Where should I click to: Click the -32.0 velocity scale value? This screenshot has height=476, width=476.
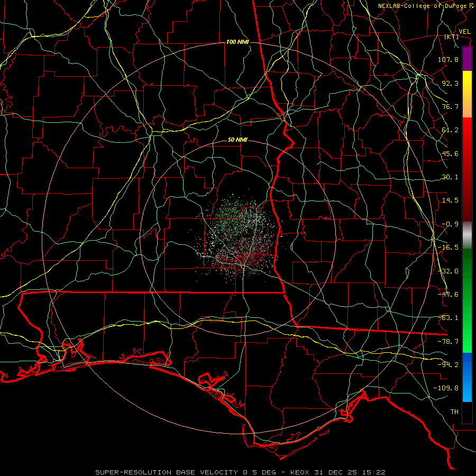pos(448,271)
